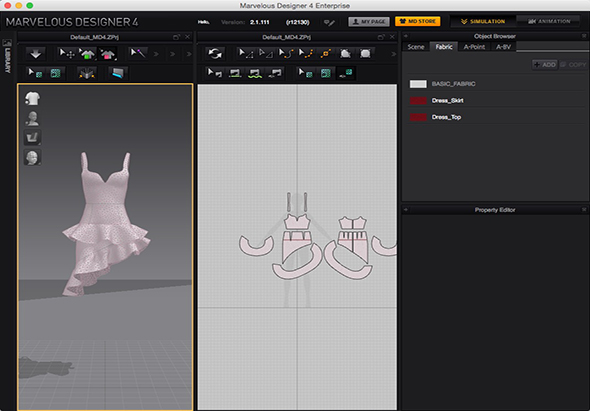Toggle the dark highlighted texture icon at the 2D toolbar end

click(x=345, y=73)
